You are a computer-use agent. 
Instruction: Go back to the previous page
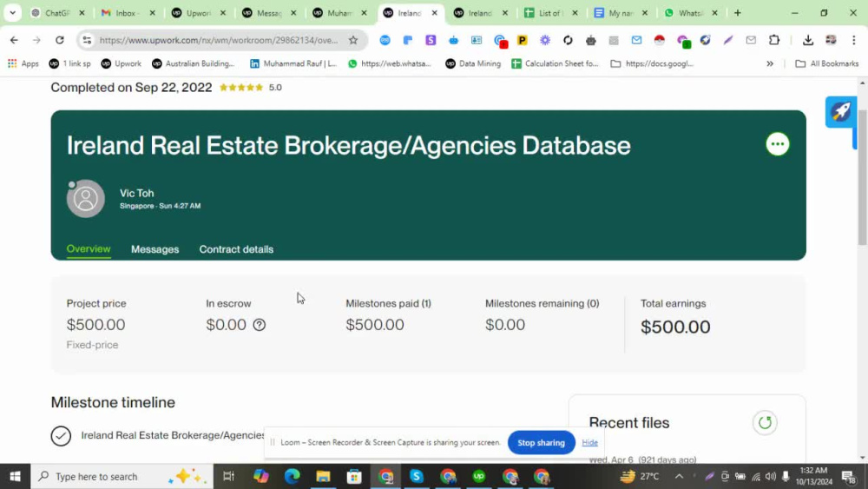14,40
